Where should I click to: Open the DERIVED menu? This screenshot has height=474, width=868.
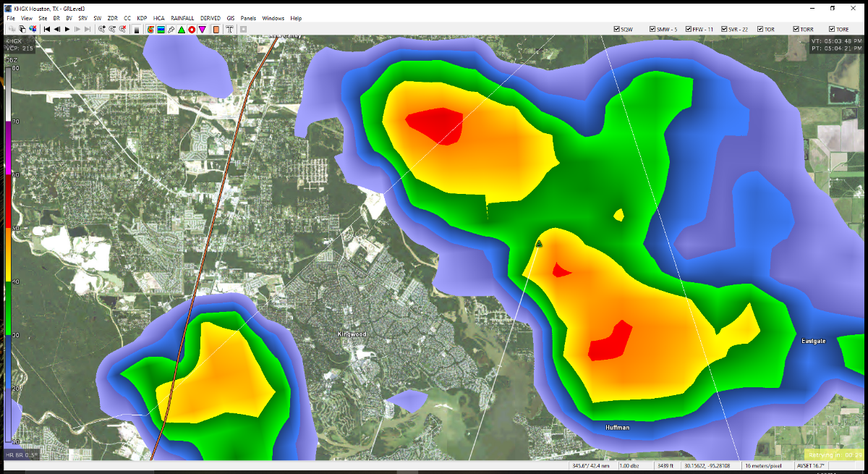[210, 17]
